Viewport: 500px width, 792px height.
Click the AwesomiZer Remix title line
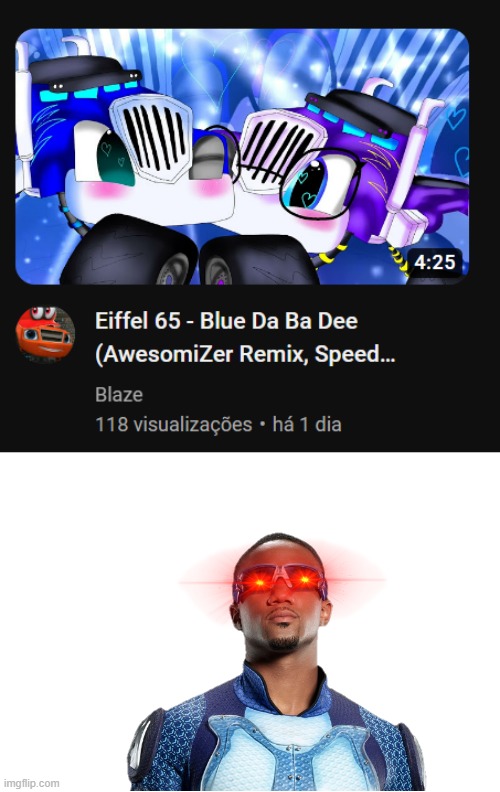[245, 354]
